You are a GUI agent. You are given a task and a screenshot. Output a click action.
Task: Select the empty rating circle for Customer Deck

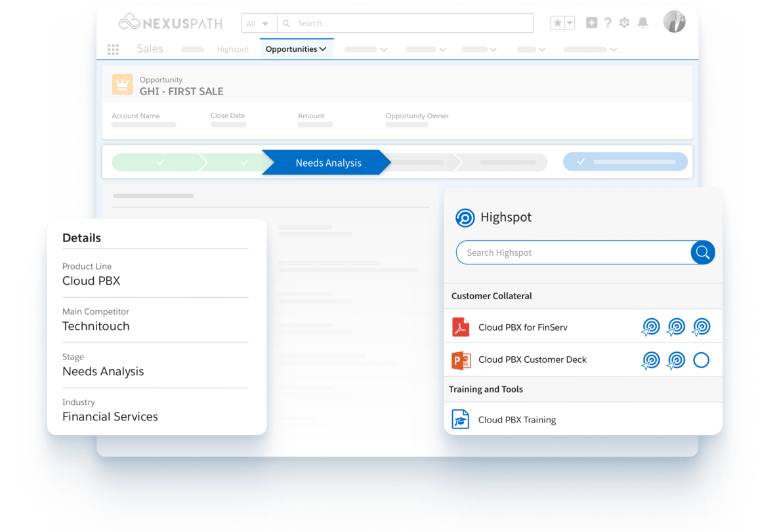(701, 360)
